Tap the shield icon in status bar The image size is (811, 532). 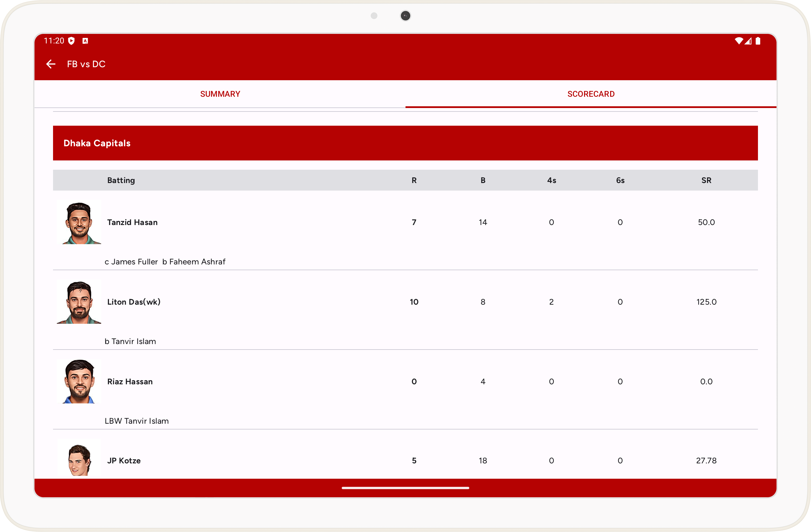tap(71, 41)
